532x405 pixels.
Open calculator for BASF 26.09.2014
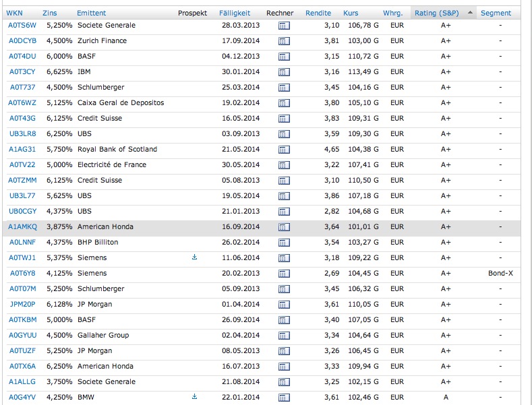point(284,320)
